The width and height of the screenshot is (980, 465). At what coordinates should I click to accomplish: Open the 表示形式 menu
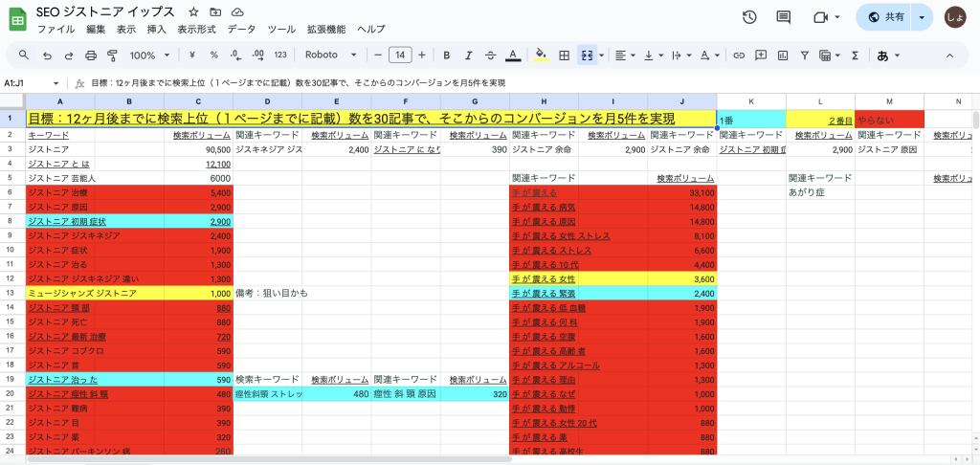199,30
